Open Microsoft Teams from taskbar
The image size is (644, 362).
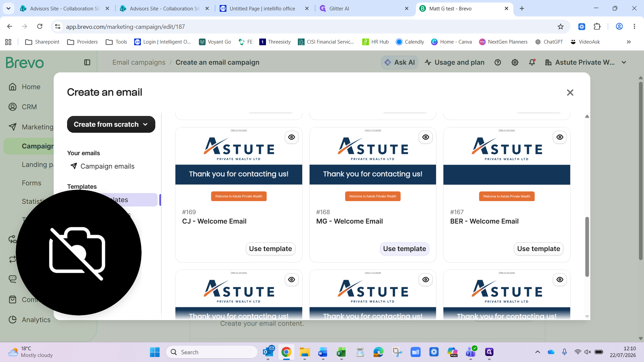[x=471, y=352]
